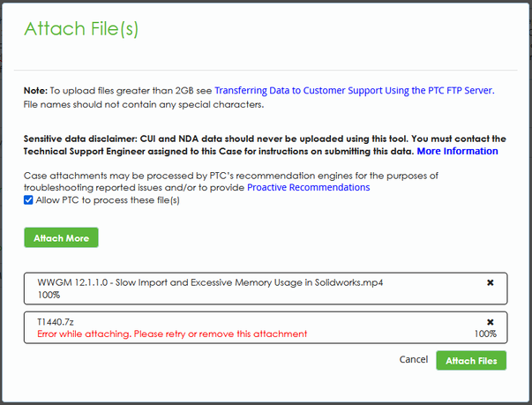Uncheck Allow PTC to process these files

(28, 199)
